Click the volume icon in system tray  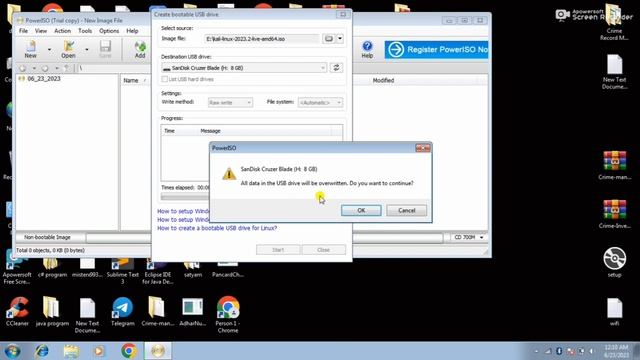point(591,351)
